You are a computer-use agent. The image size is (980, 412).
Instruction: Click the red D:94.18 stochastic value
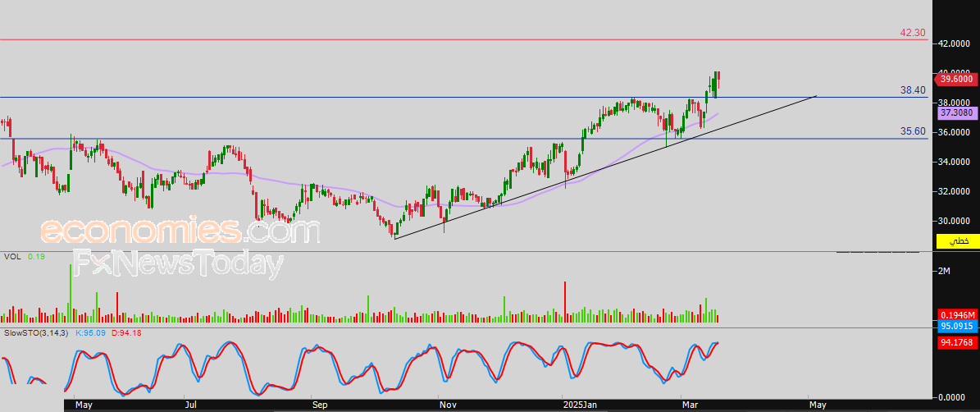125,332
